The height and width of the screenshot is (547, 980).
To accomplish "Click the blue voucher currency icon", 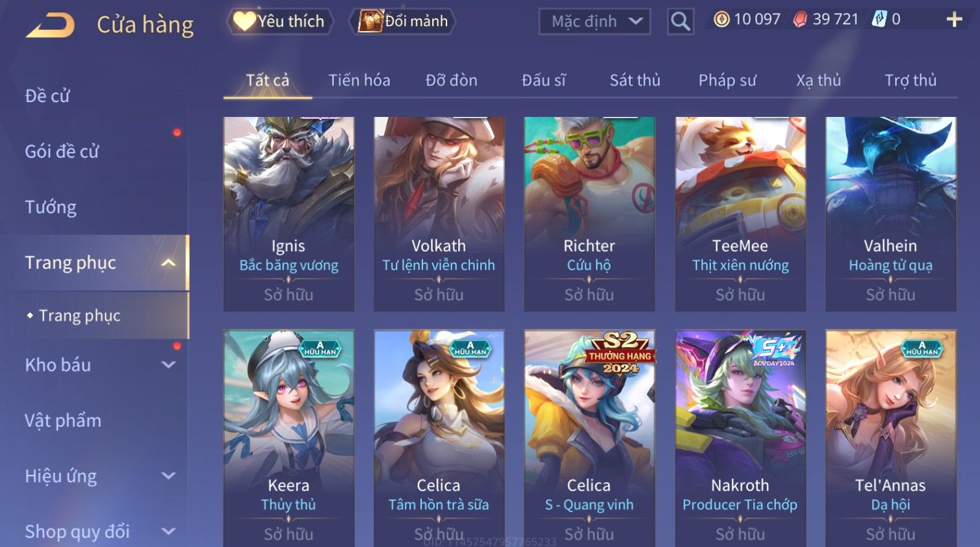I will (x=879, y=19).
